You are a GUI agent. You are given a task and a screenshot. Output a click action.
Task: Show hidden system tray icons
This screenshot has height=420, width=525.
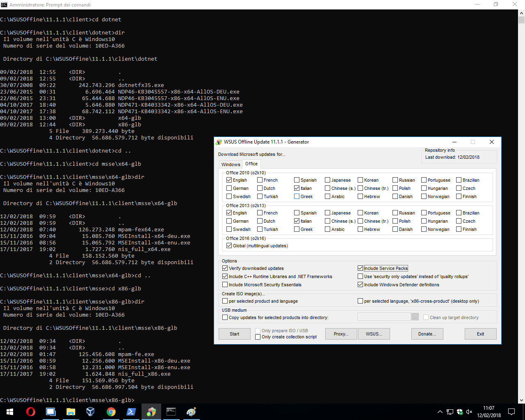[x=440, y=412]
